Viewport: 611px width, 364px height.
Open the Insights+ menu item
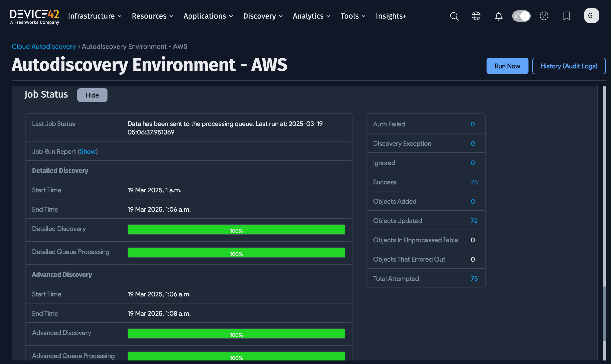click(x=391, y=16)
